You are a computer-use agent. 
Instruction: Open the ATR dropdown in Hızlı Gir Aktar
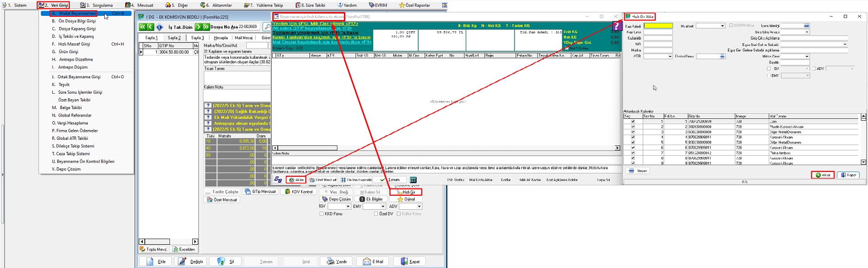(x=670, y=56)
